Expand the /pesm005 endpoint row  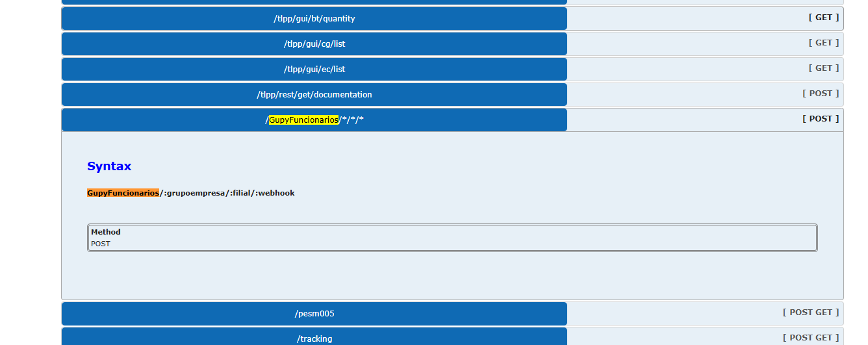coord(314,314)
